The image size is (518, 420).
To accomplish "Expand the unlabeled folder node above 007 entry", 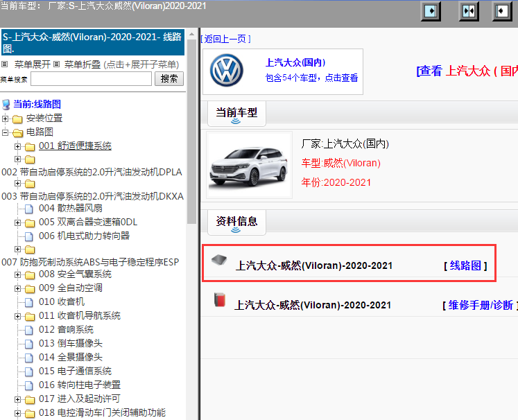I will (x=17, y=249).
